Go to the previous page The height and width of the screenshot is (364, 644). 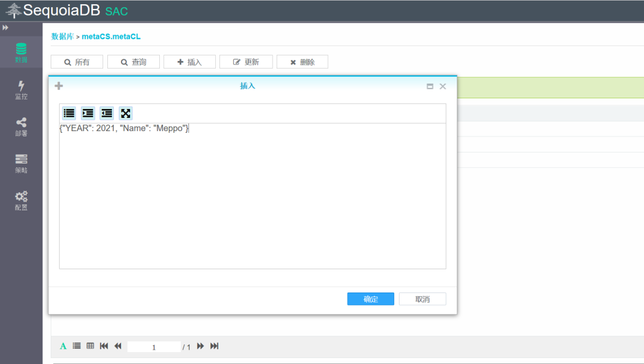(118, 346)
